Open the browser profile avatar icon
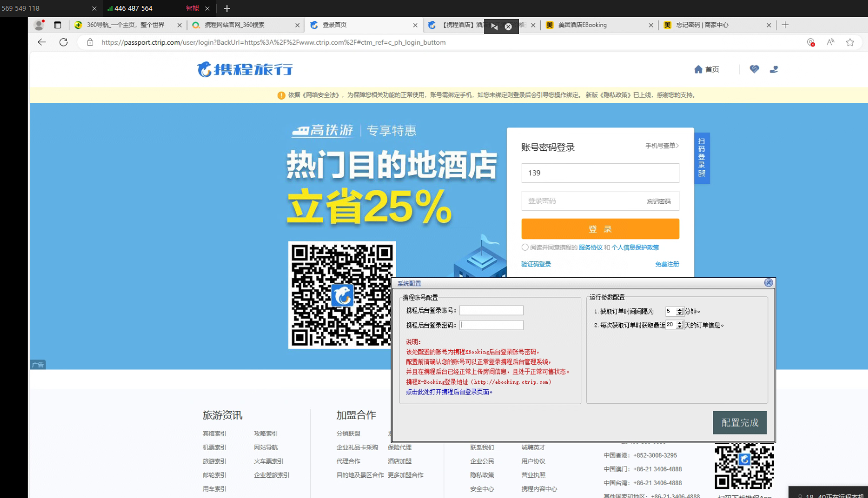 click(x=38, y=25)
